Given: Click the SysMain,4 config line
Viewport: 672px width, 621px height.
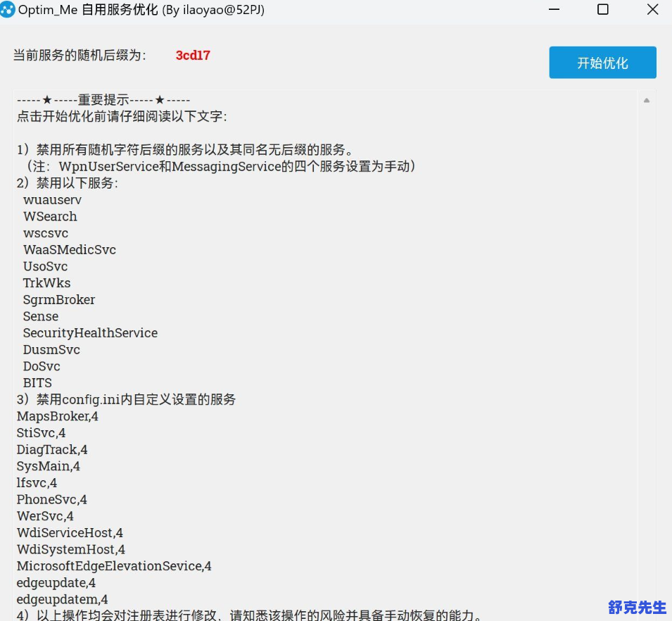Looking at the screenshot, I should coord(49,466).
